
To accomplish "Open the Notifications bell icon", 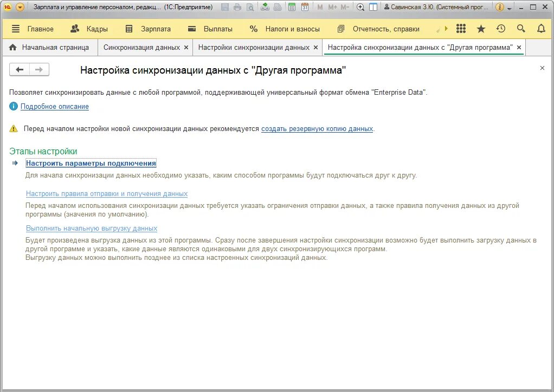I will [541, 29].
